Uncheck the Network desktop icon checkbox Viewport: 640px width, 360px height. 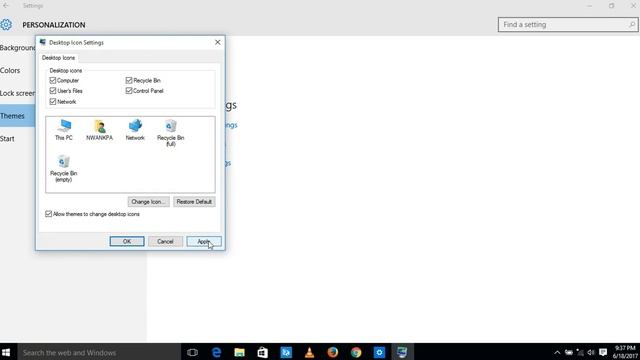click(53, 102)
